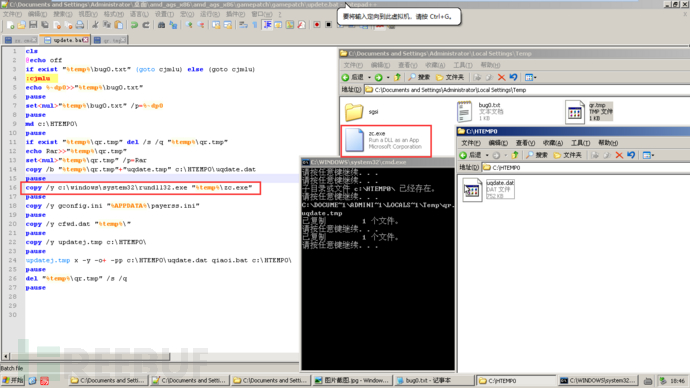Click the red Delete X in Temp window

click(x=501, y=77)
